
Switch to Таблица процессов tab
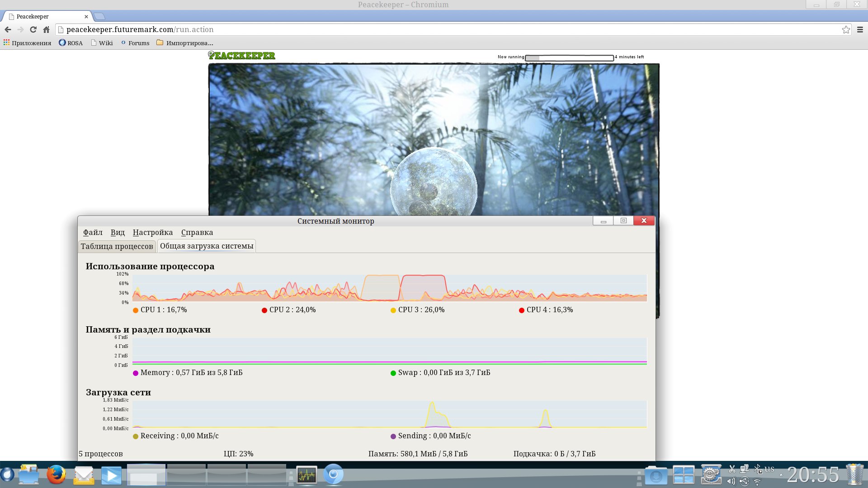[117, 246]
